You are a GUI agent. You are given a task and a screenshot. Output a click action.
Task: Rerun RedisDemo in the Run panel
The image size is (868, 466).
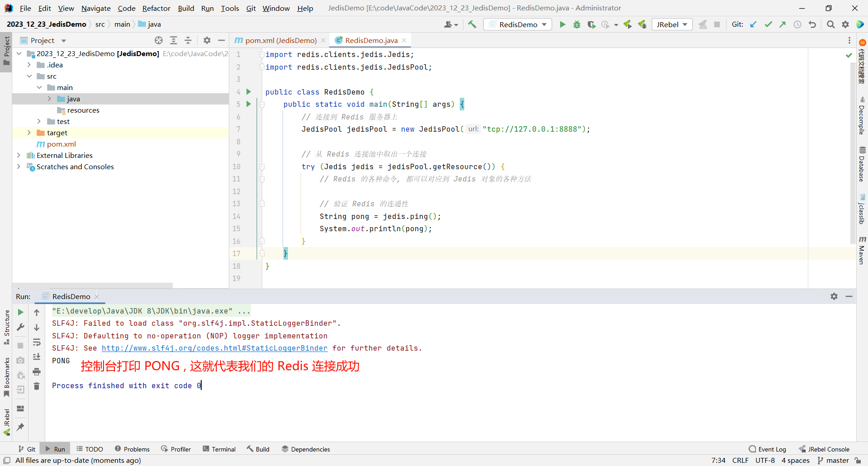(x=20, y=312)
